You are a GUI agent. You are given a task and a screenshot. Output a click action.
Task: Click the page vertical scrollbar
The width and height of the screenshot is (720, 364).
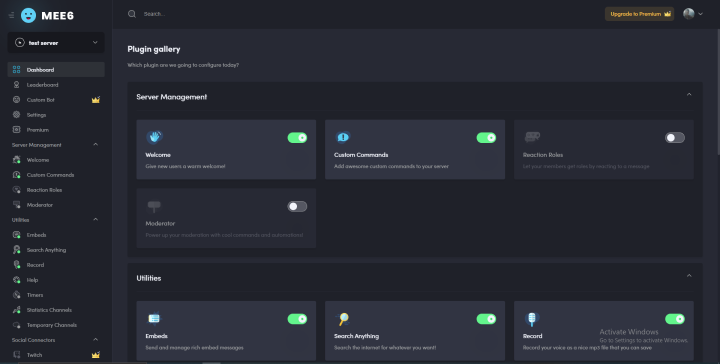click(x=718, y=92)
